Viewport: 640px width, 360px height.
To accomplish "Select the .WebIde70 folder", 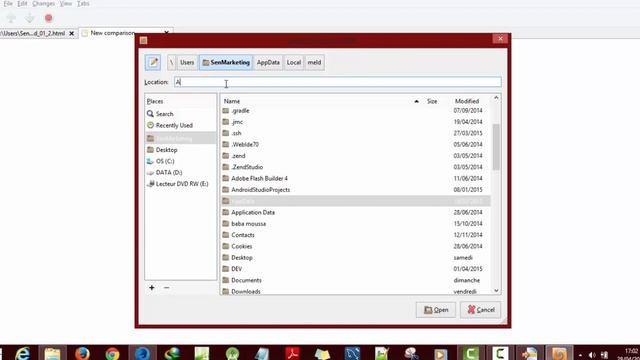I will coord(355,144).
